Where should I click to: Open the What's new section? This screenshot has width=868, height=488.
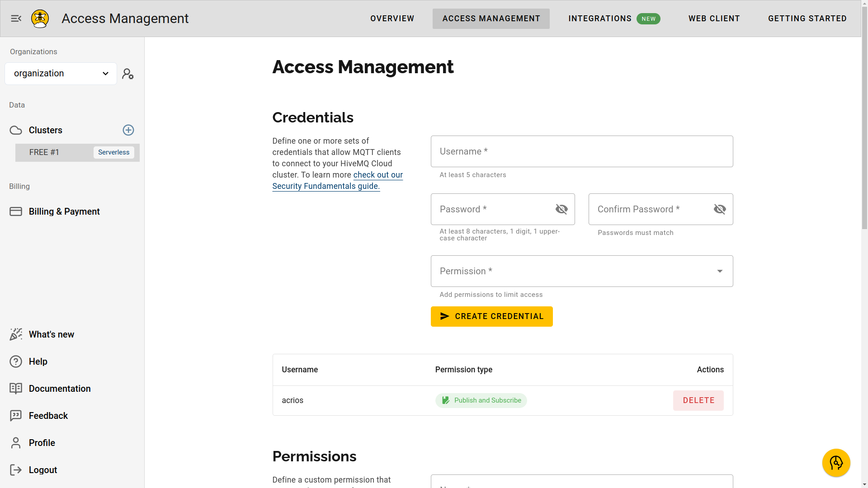(x=51, y=334)
